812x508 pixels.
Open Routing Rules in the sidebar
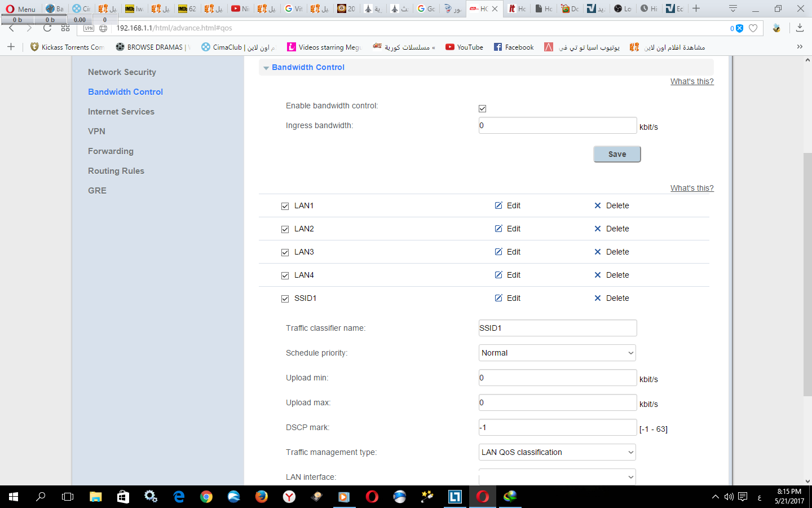116,171
